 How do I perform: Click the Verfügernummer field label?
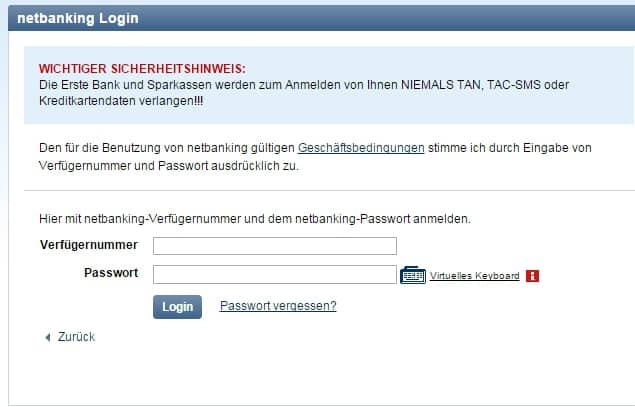(89, 245)
